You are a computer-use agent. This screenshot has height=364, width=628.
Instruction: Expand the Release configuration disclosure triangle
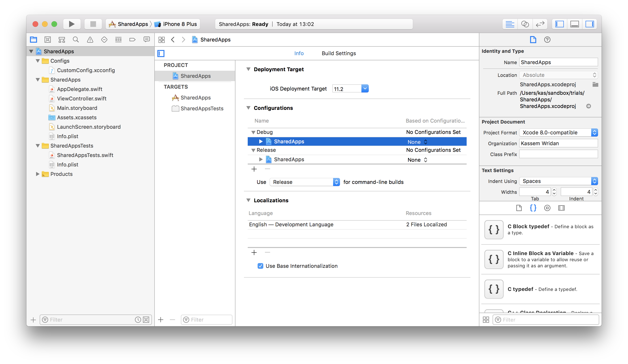tap(253, 150)
